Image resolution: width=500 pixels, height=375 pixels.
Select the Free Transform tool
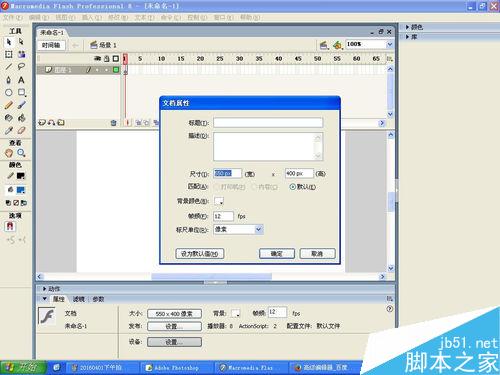click(x=9, y=54)
